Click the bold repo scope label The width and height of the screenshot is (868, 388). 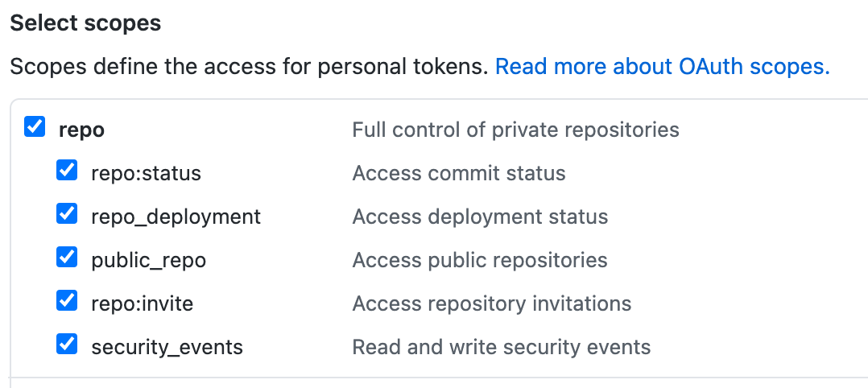tap(81, 130)
